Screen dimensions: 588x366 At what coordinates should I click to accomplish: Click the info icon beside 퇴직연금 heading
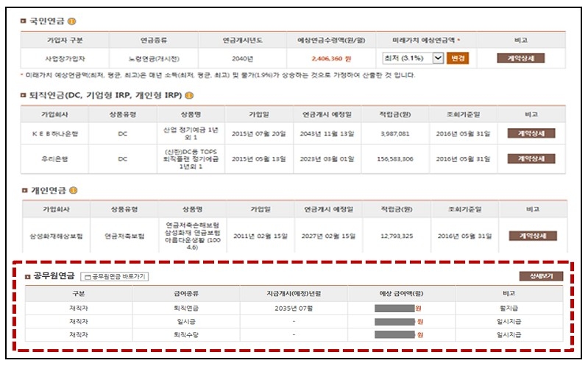point(189,95)
